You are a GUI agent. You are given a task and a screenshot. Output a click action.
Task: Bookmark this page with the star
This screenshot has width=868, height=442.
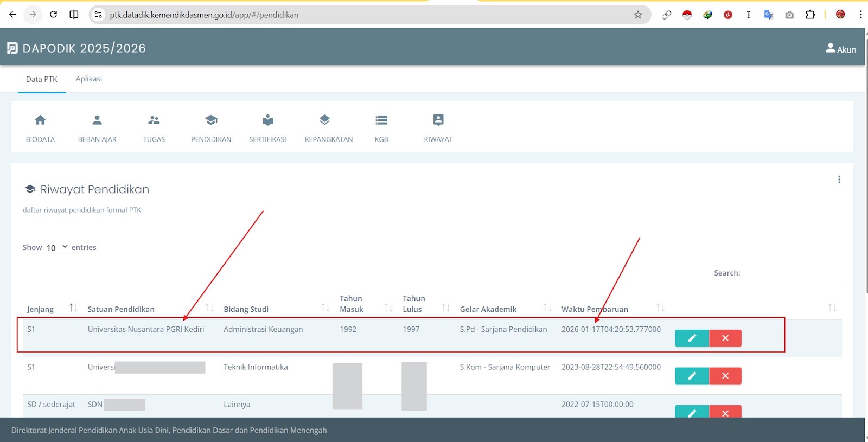pos(638,15)
